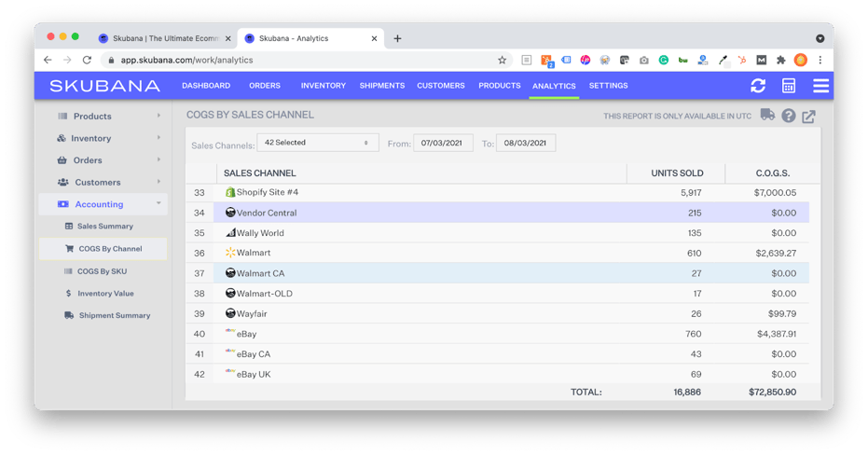
Task: Open the Customers navigation item
Action: (441, 86)
